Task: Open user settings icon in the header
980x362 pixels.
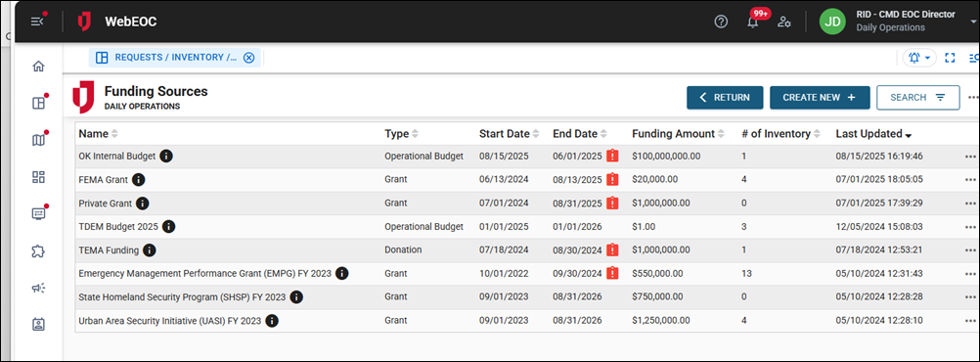Action: coord(784,22)
